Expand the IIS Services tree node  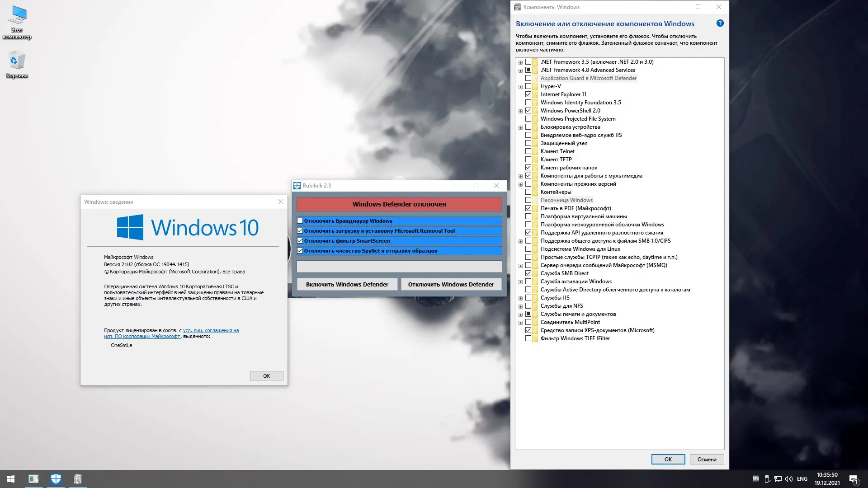pyautogui.click(x=520, y=298)
